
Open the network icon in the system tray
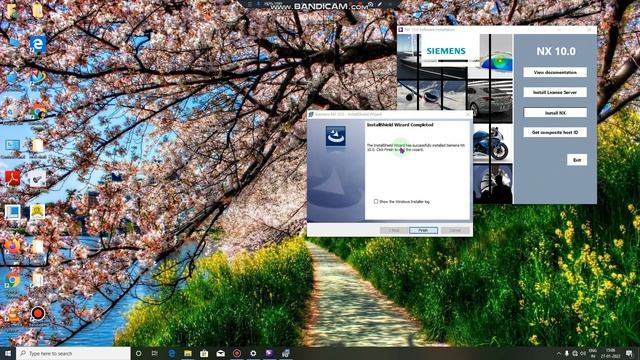tap(575, 353)
